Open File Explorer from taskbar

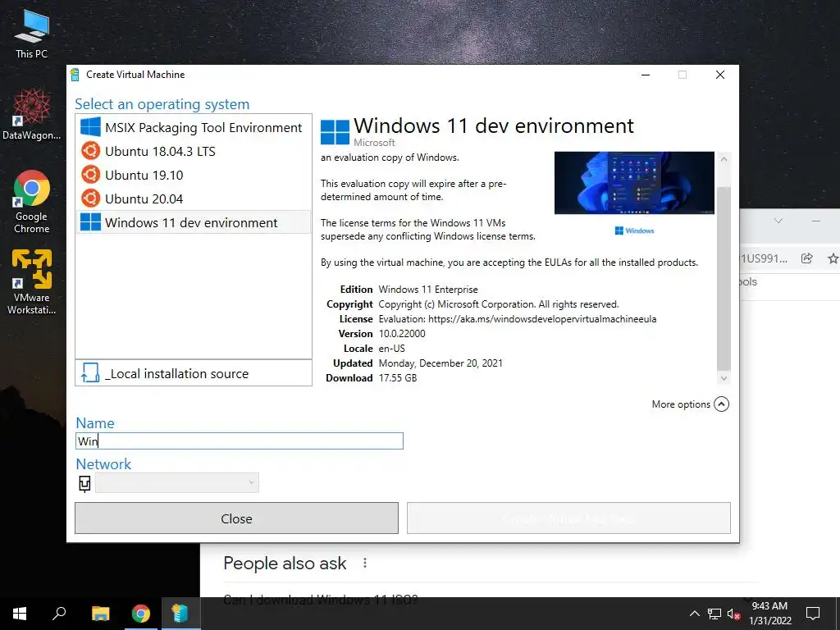pyautogui.click(x=100, y=614)
